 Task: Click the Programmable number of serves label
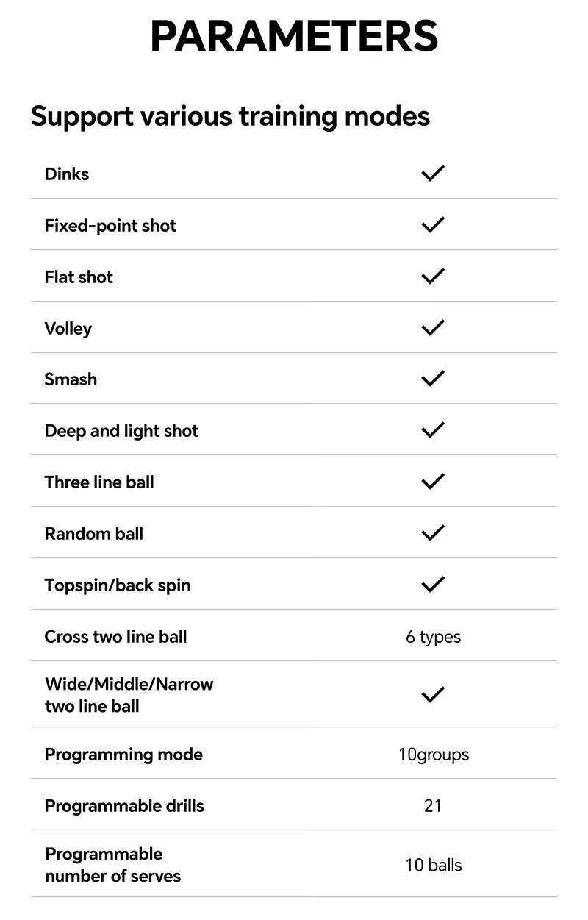pyautogui.click(x=112, y=865)
